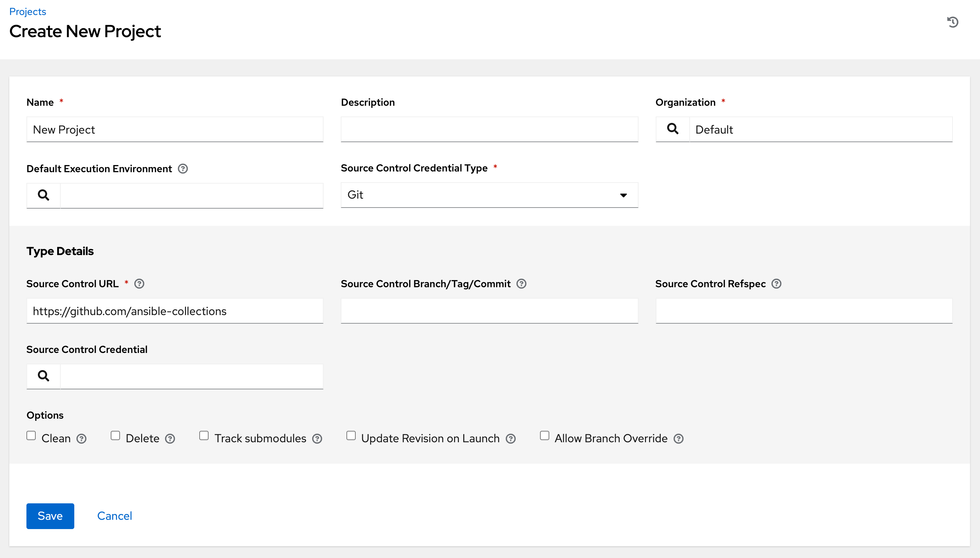Enable the Track submodules checkbox
Image resolution: width=980 pixels, height=558 pixels.
[204, 436]
